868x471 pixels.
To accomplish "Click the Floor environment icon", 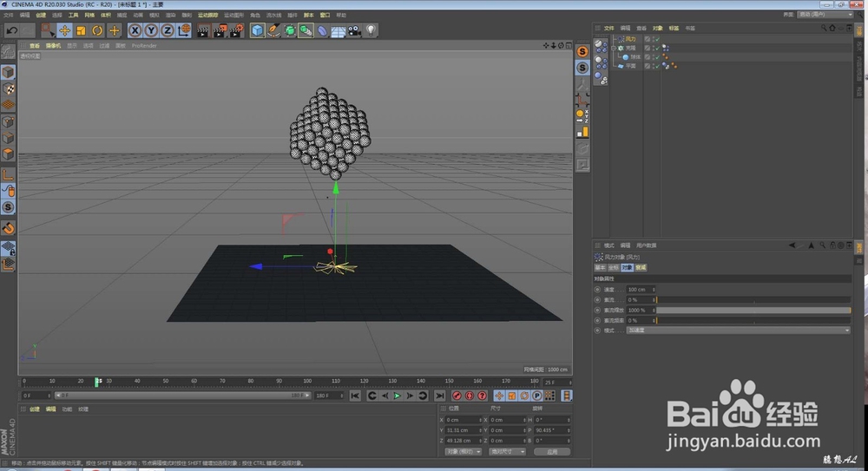I will tap(339, 31).
